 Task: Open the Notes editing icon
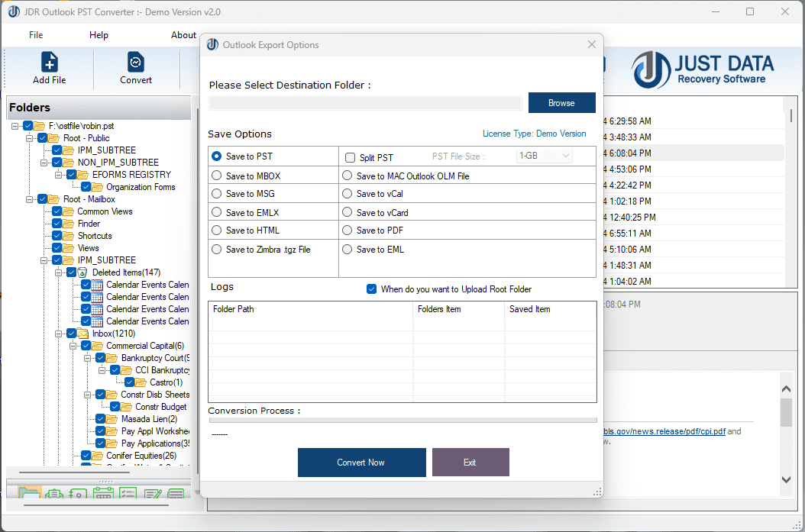(x=153, y=495)
